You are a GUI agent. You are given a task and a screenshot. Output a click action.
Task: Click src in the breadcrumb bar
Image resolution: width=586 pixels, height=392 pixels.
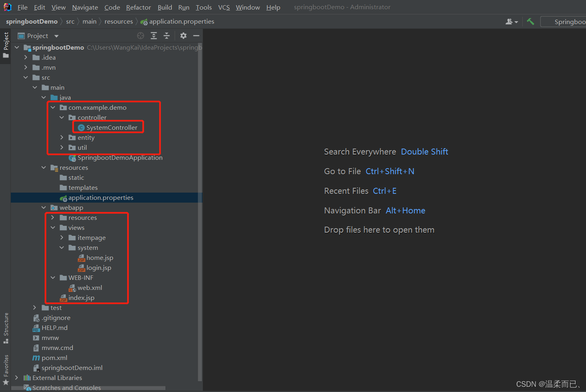[70, 22]
